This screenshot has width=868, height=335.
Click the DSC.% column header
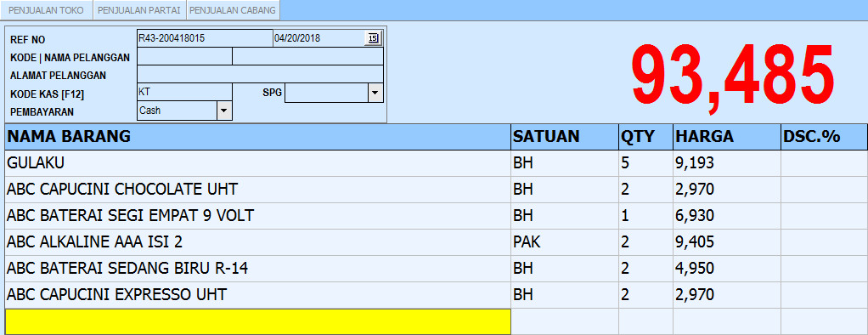[x=824, y=136]
